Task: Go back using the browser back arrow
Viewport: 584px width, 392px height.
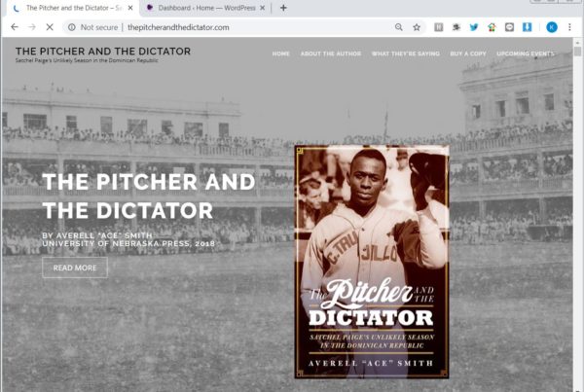Action: pyautogui.click(x=15, y=27)
